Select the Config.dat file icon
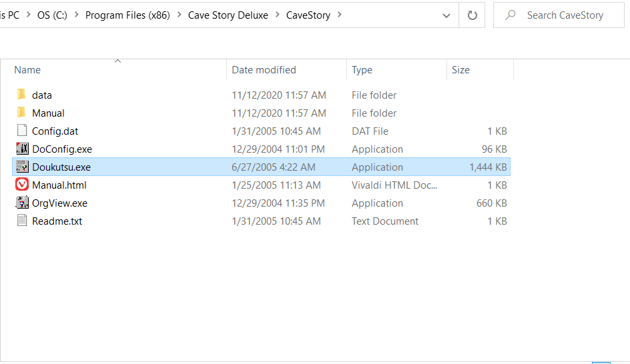The width and height of the screenshot is (630, 364). (x=21, y=131)
